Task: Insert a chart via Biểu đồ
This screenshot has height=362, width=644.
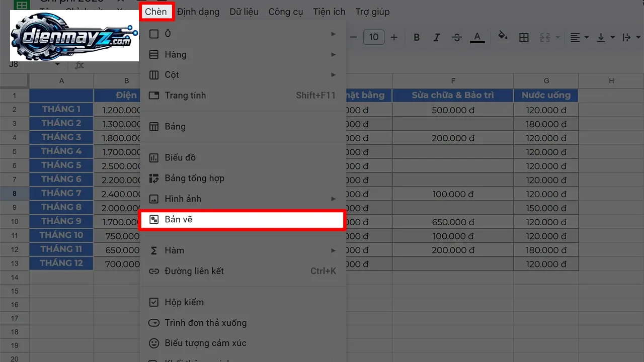Action: tap(243, 157)
